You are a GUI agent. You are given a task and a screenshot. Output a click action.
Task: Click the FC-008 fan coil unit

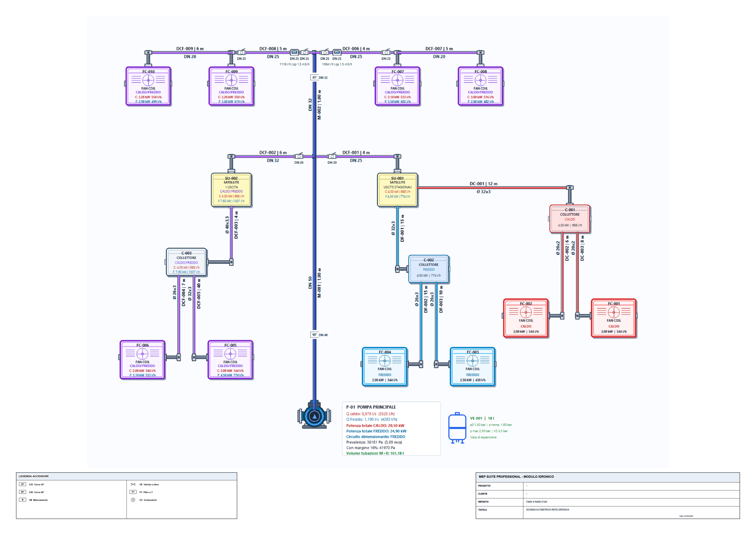(480, 86)
